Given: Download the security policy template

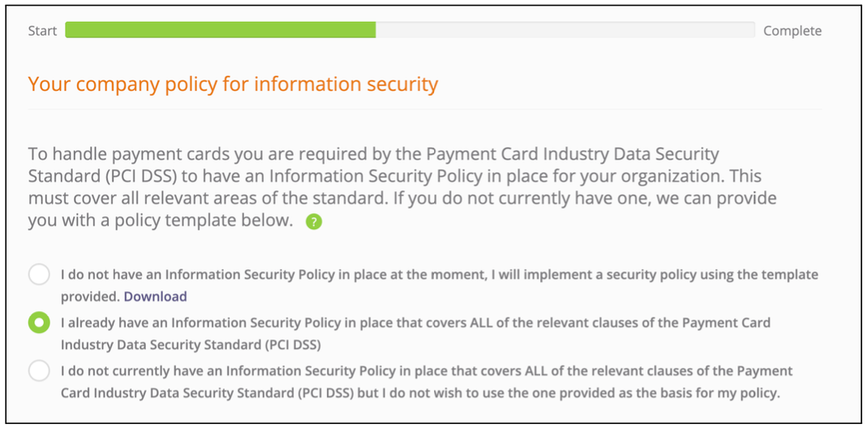Looking at the screenshot, I should 155,296.
